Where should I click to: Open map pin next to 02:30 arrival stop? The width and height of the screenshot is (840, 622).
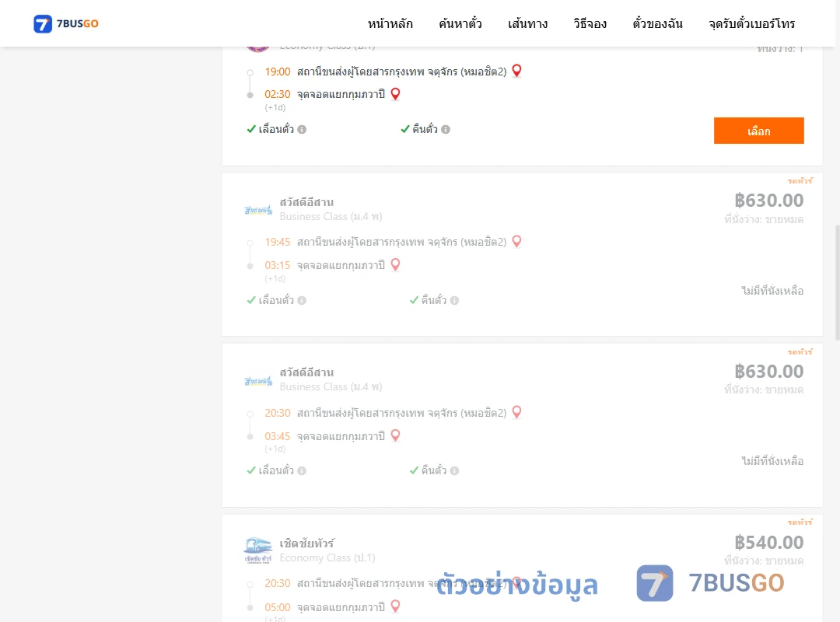pos(395,94)
